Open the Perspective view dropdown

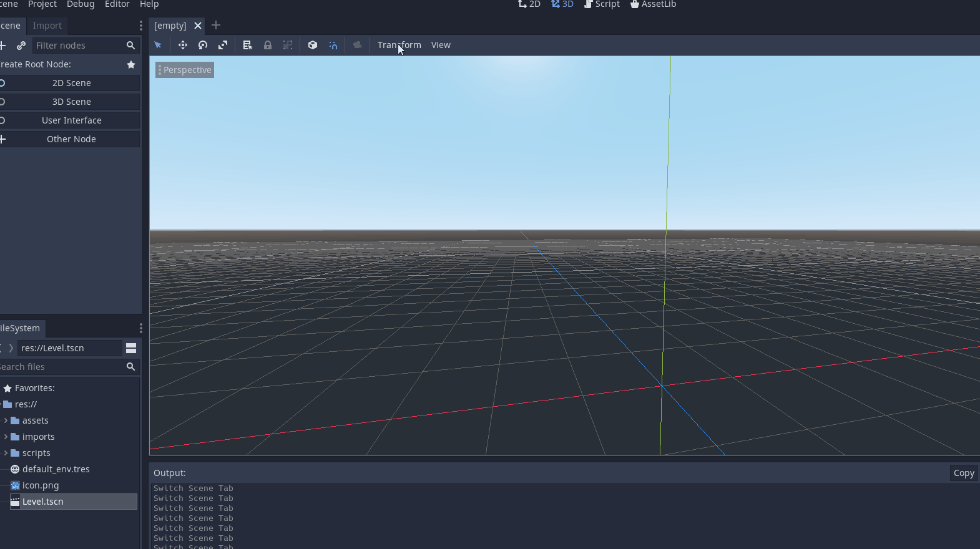(185, 70)
